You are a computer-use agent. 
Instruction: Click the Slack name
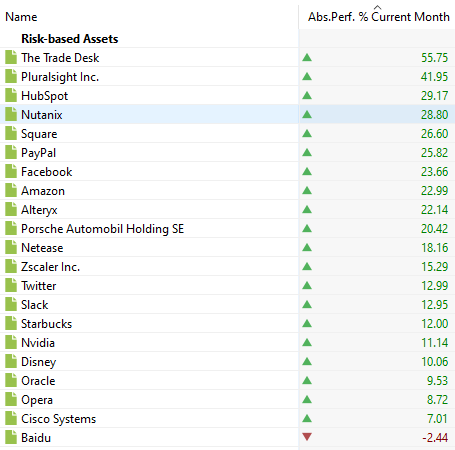tap(35, 305)
